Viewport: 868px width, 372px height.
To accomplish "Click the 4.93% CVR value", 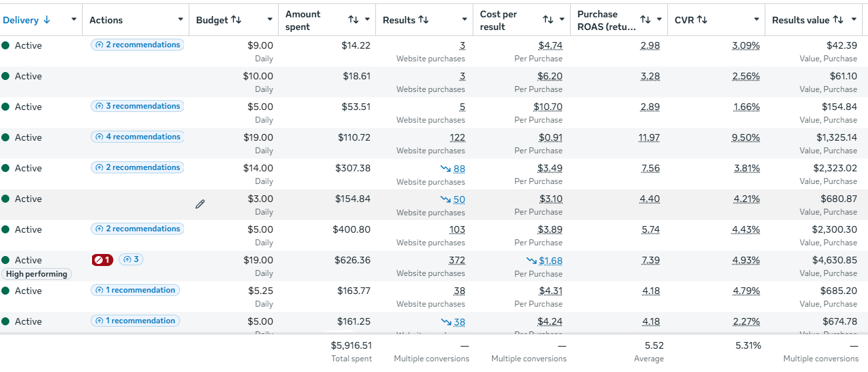I will [x=746, y=260].
